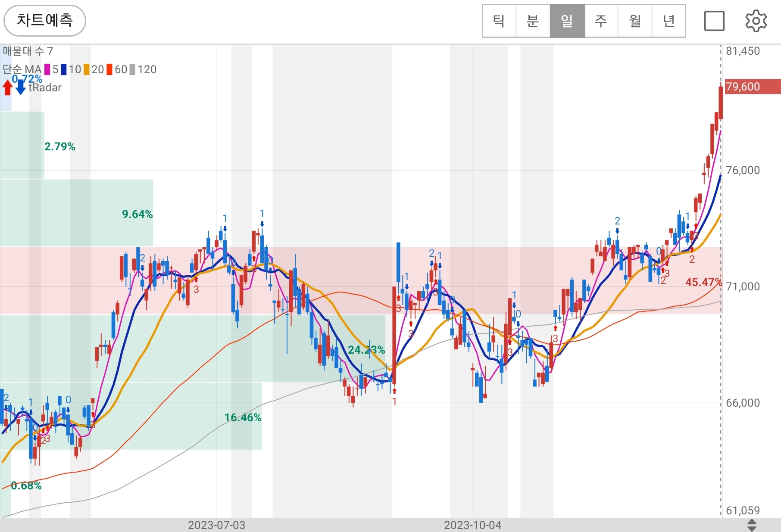The image size is (781, 532).
Task: Click the 9.64% volume profile bar label
Action: [x=137, y=214]
